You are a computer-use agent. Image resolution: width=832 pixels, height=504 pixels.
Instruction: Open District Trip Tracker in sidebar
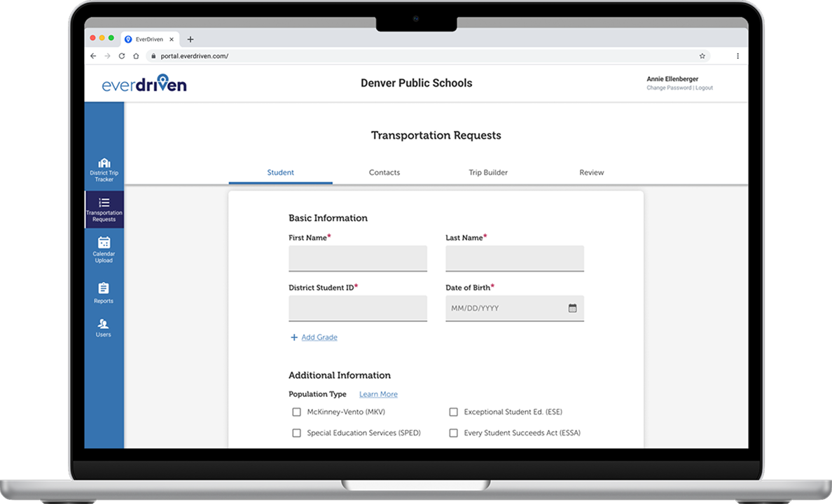point(104,170)
